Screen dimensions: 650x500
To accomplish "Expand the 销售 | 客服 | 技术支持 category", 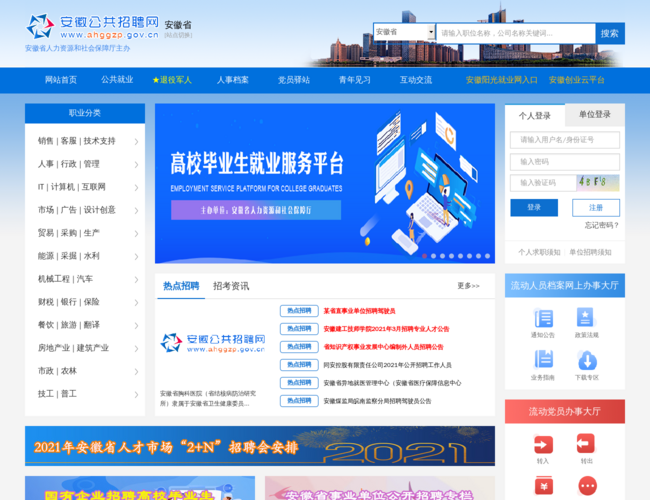I will pyautogui.click(x=85, y=141).
